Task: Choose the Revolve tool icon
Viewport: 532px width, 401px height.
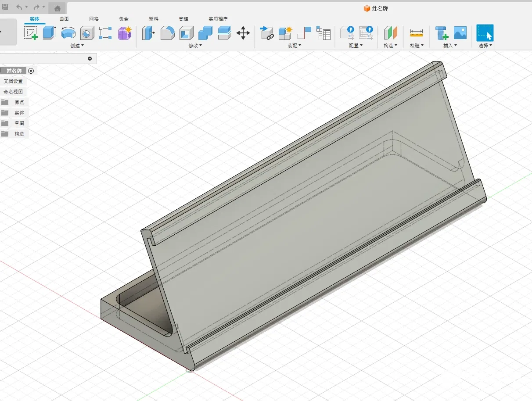Action: point(68,33)
